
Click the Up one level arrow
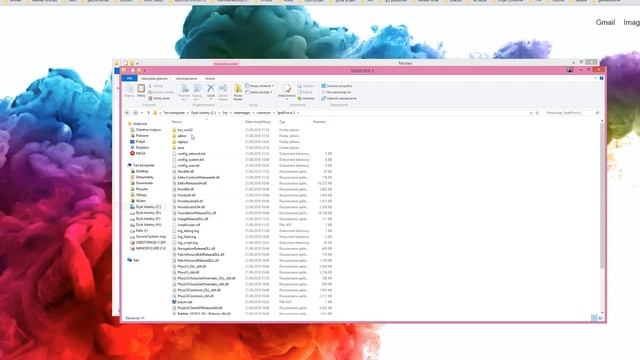(x=148, y=113)
